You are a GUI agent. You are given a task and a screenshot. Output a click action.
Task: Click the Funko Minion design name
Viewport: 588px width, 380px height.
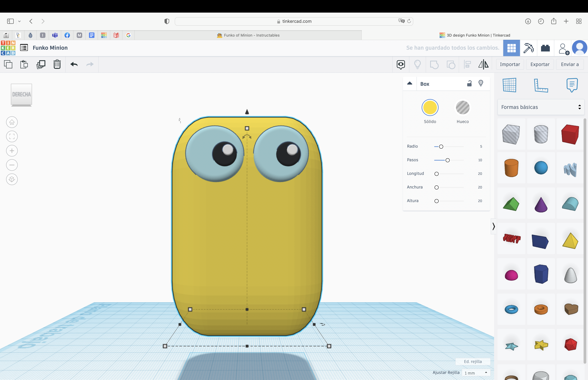point(50,48)
